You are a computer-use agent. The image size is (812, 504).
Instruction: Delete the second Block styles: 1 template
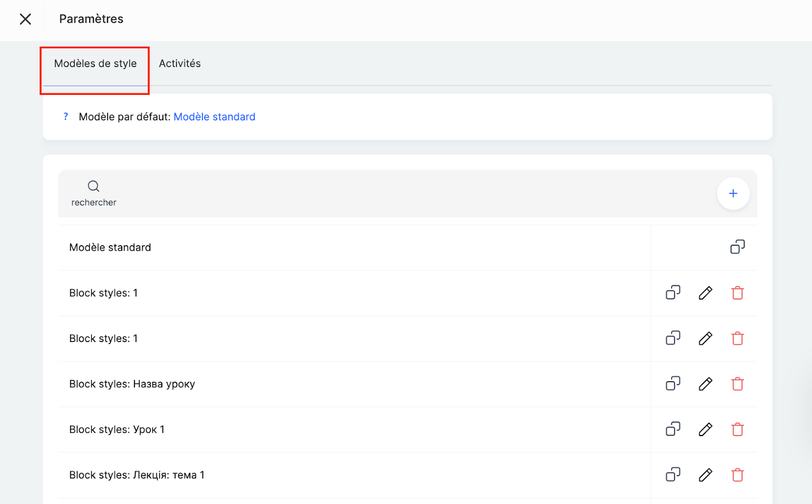pyautogui.click(x=737, y=339)
